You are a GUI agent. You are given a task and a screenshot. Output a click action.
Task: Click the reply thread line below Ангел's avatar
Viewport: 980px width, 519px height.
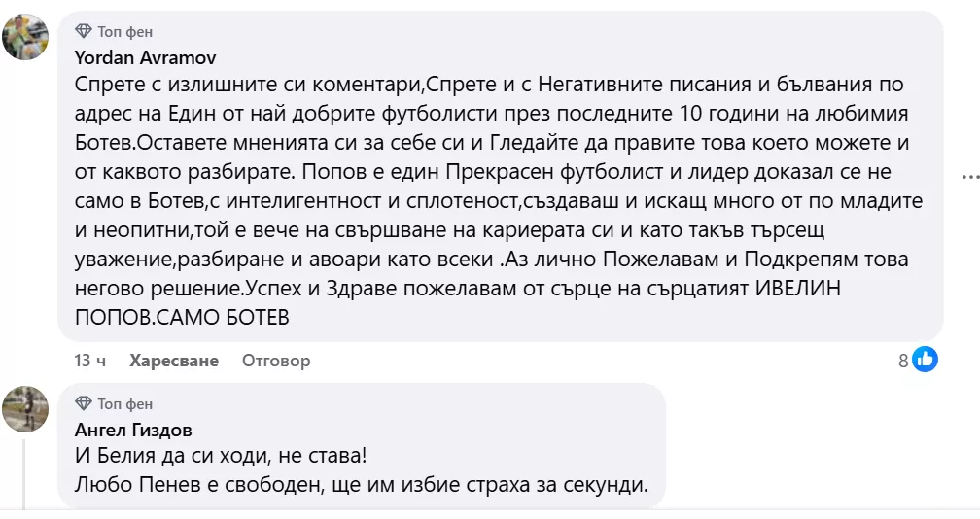tap(24, 476)
